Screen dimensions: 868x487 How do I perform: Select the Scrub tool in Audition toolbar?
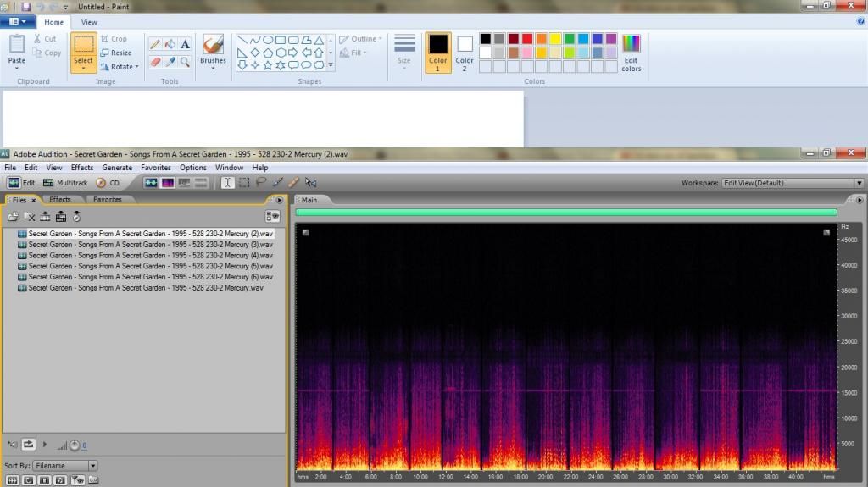coord(310,183)
